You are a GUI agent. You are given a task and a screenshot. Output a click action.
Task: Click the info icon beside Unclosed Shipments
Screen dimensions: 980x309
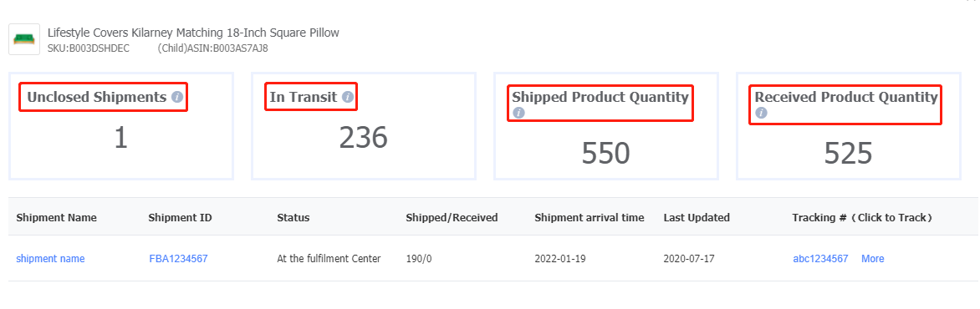177,98
